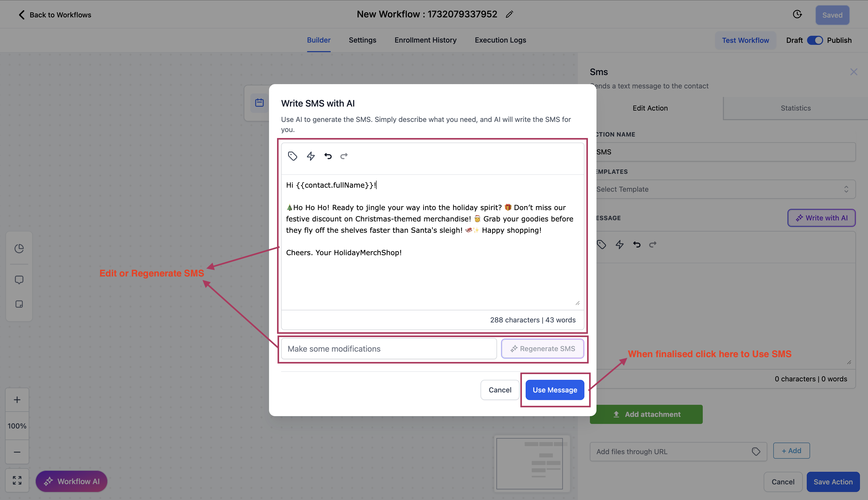Zoom out using the minus control
The image size is (868, 500).
click(x=17, y=452)
